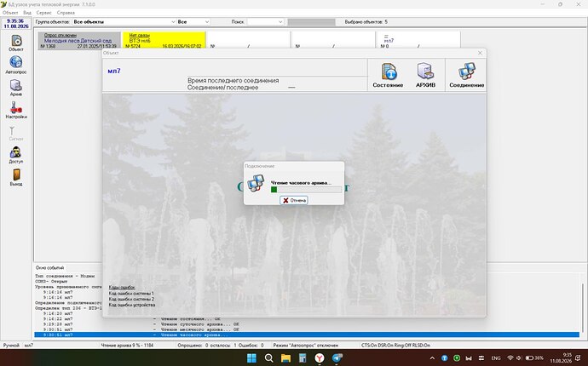Click the green T tray icon

pos(457,358)
